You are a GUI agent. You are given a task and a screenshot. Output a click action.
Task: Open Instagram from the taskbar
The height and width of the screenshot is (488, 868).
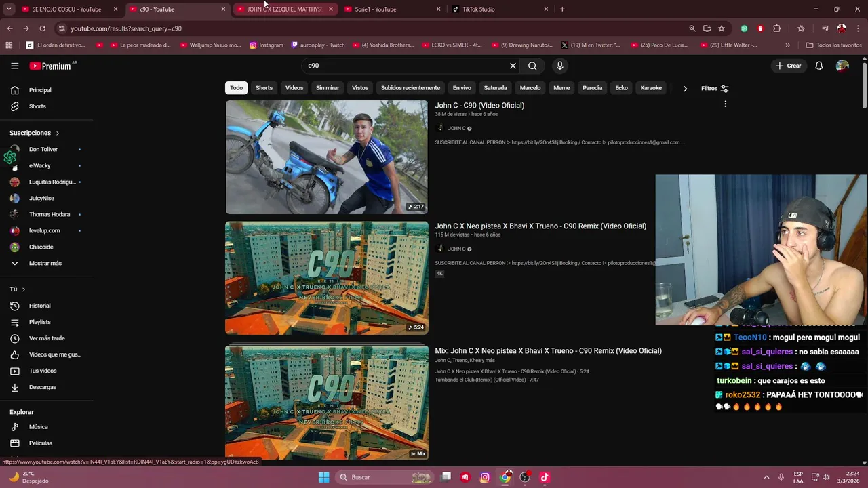(x=485, y=477)
